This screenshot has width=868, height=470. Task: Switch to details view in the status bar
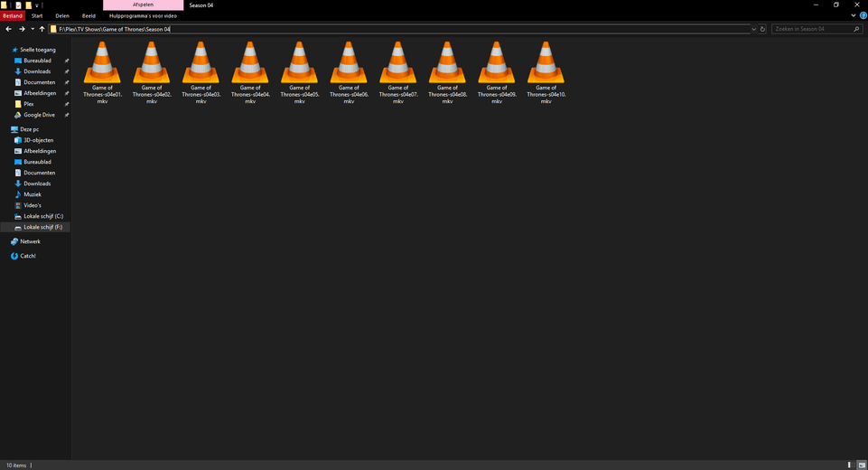[x=850, y=465]
